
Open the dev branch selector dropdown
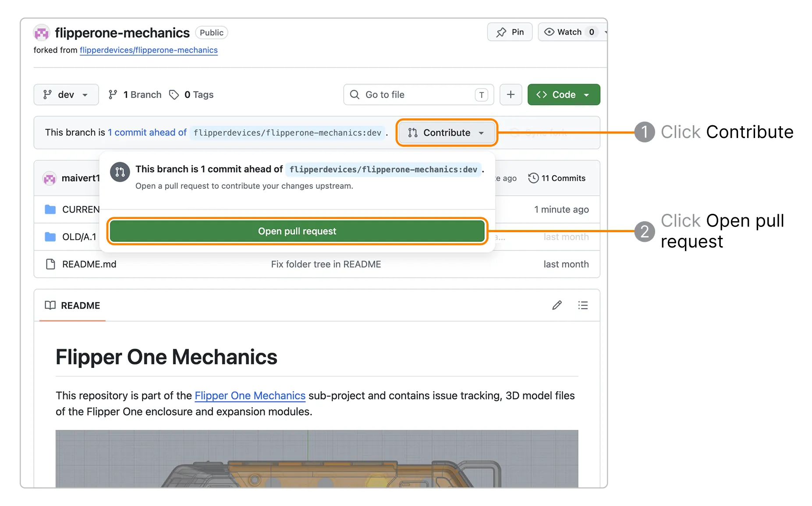[66, 95]
